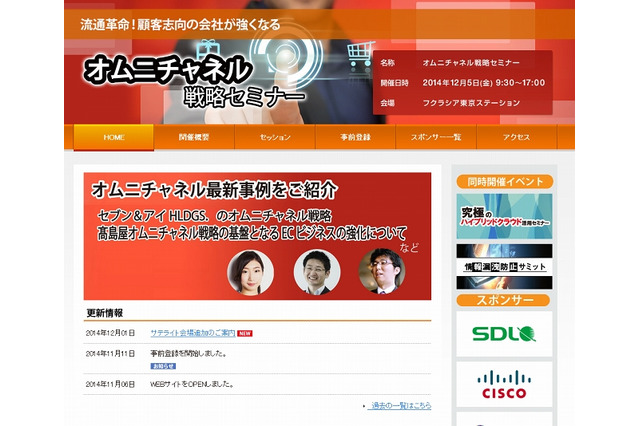Click the glasses-wearing speaker's round photo
This screenshot has width=640, height=426.
pyautogui.click(x=382, y=271)
